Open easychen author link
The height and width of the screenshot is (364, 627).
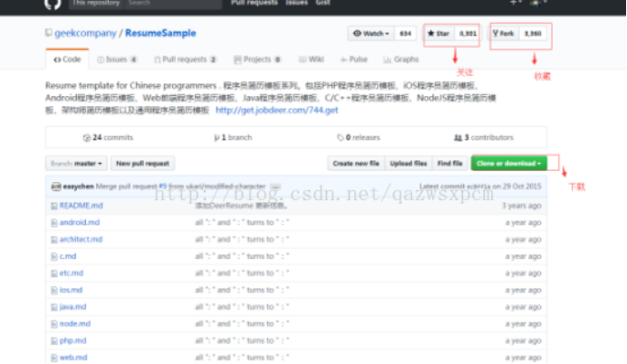(x=78, y=187)
